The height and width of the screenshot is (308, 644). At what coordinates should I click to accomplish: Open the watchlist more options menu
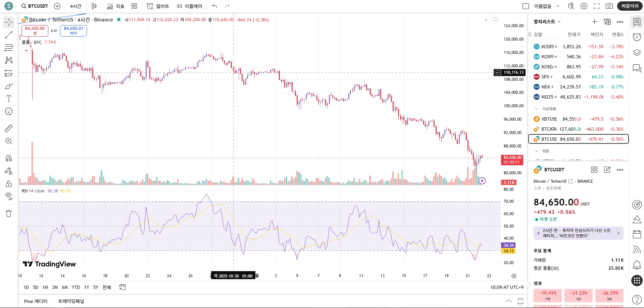pos(620,22)
